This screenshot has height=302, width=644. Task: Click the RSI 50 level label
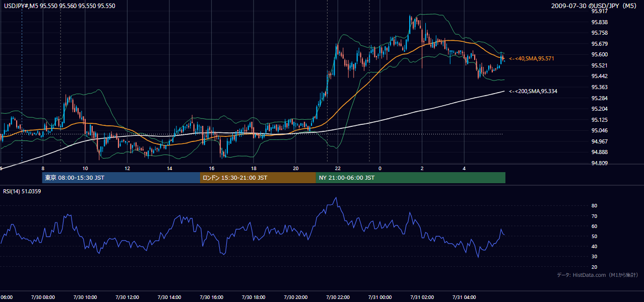coord(595,236)
